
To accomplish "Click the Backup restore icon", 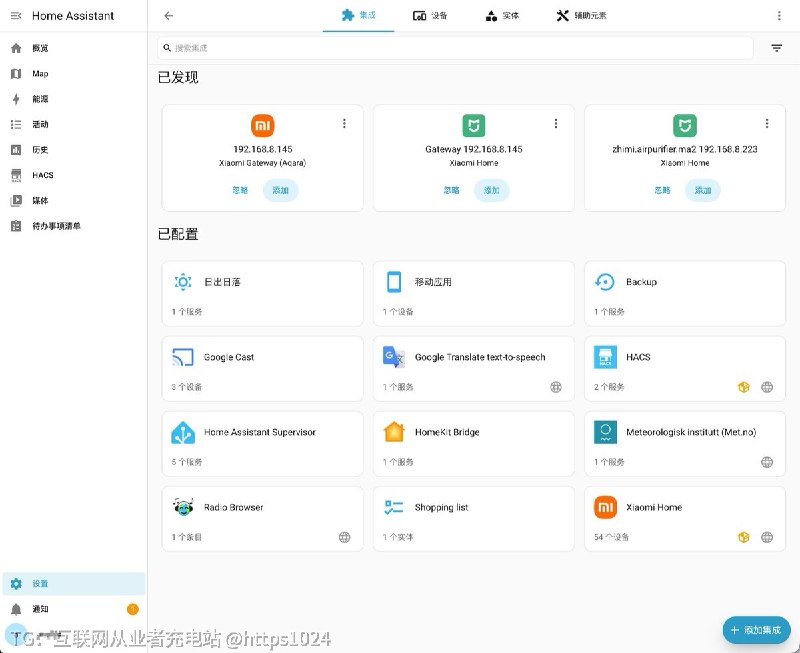I will pos(605,282).
